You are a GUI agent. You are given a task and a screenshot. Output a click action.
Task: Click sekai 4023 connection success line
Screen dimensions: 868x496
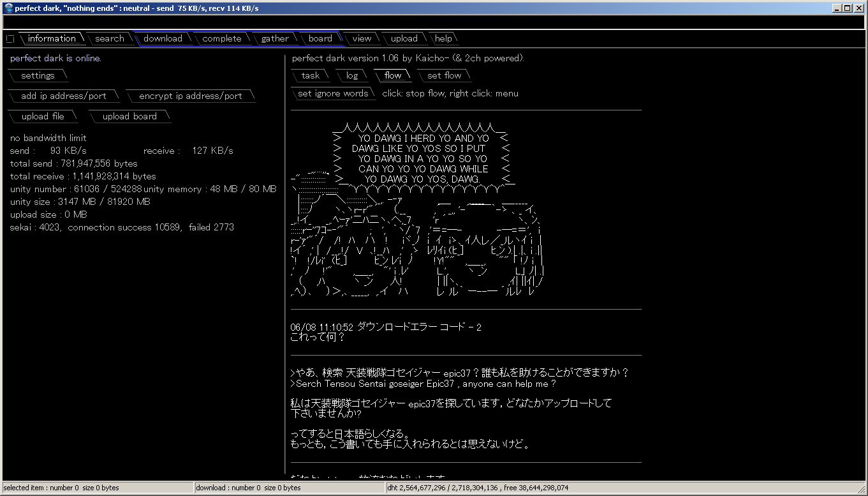(x=122, y=227)
